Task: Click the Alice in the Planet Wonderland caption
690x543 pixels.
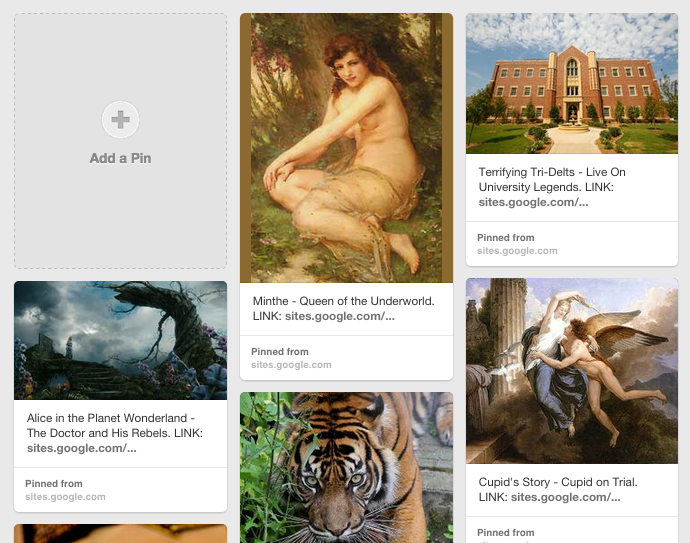Action: tap(110, 418)
